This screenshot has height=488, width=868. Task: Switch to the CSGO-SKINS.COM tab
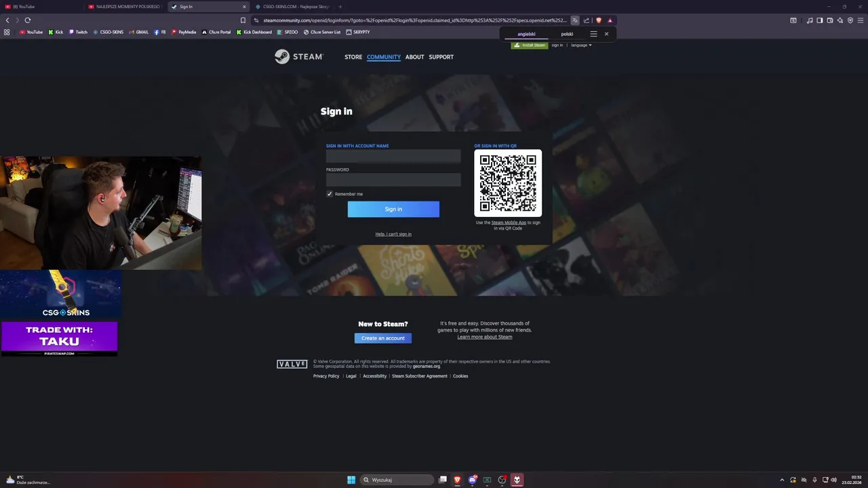[292, 7]
